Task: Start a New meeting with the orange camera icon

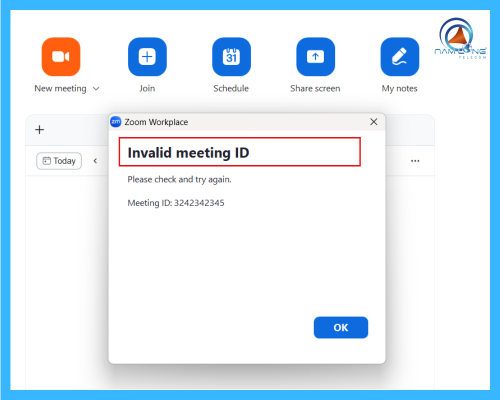Action: coord(61,57)
